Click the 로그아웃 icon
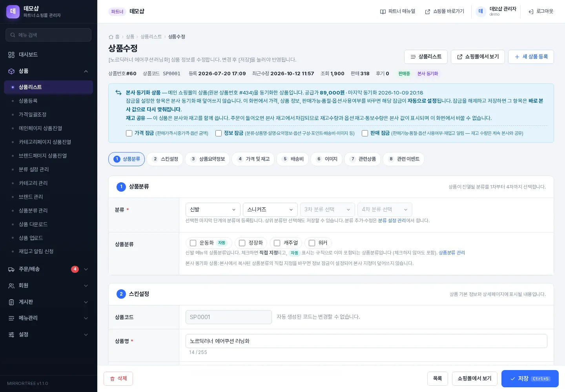Screen dimensions: 565x392 coord(531,12)
